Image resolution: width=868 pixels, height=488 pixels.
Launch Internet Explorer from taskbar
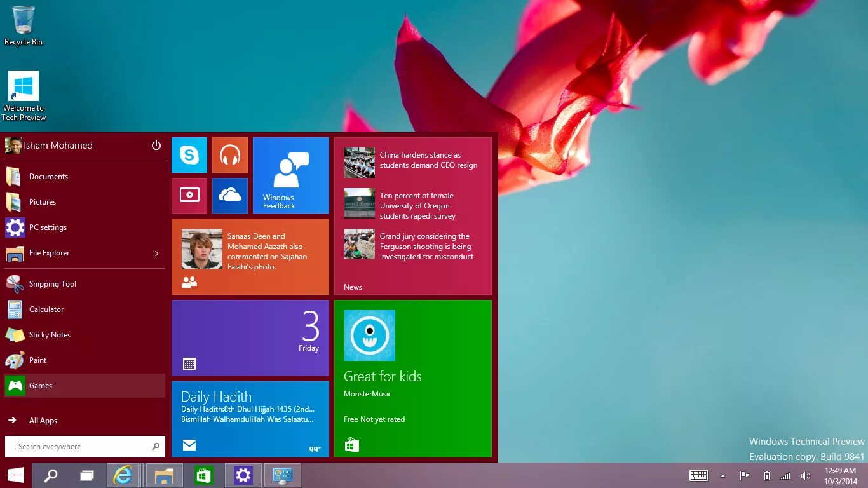tap(123, 475)
